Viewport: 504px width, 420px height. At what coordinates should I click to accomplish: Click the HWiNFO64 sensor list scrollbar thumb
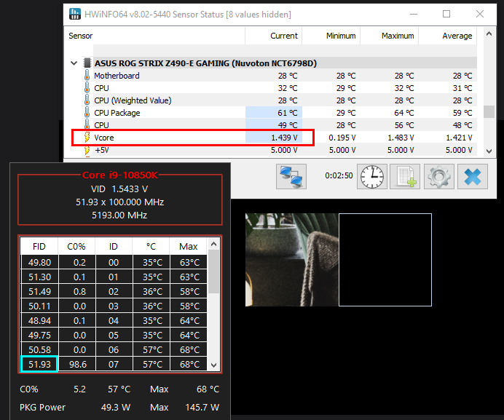pyautogui.click(x=489, y=111)
